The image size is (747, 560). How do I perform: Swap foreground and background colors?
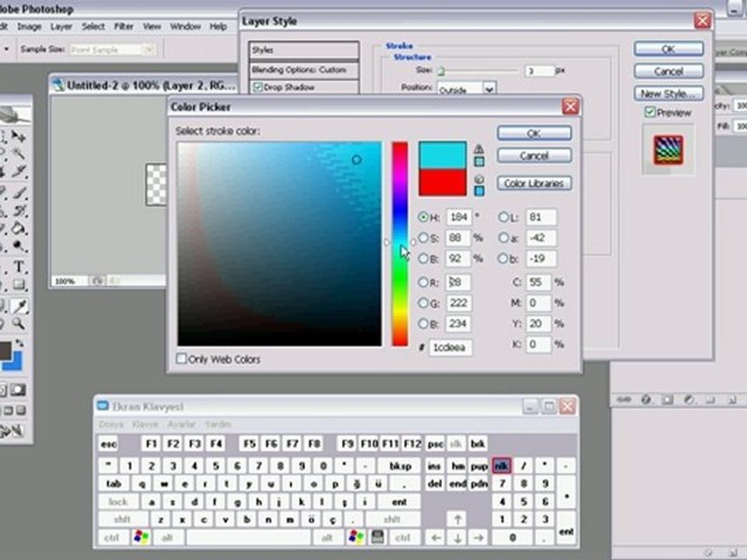coord(20,343)
